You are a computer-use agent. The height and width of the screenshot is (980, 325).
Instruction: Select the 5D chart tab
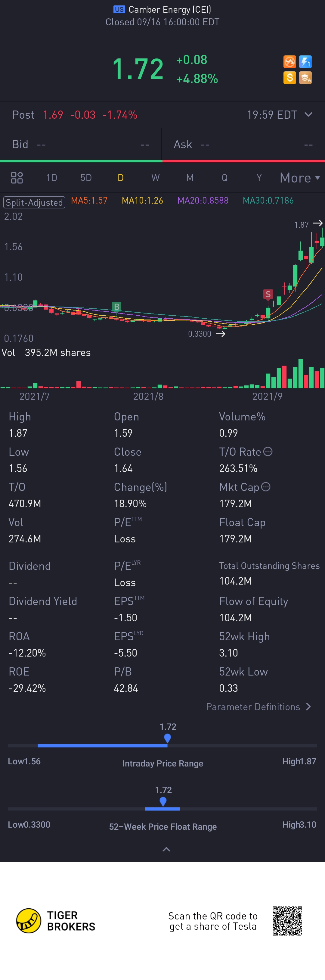point(86,178)
